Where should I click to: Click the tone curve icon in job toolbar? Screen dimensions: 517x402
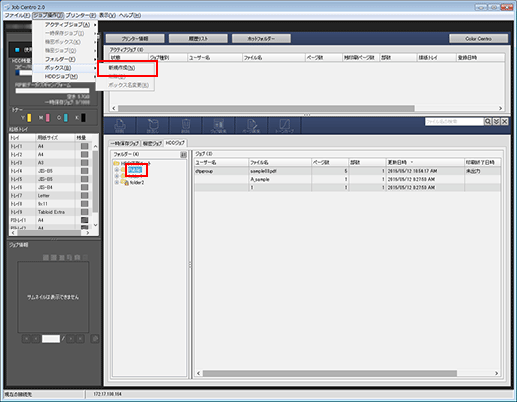click(284, 125)
